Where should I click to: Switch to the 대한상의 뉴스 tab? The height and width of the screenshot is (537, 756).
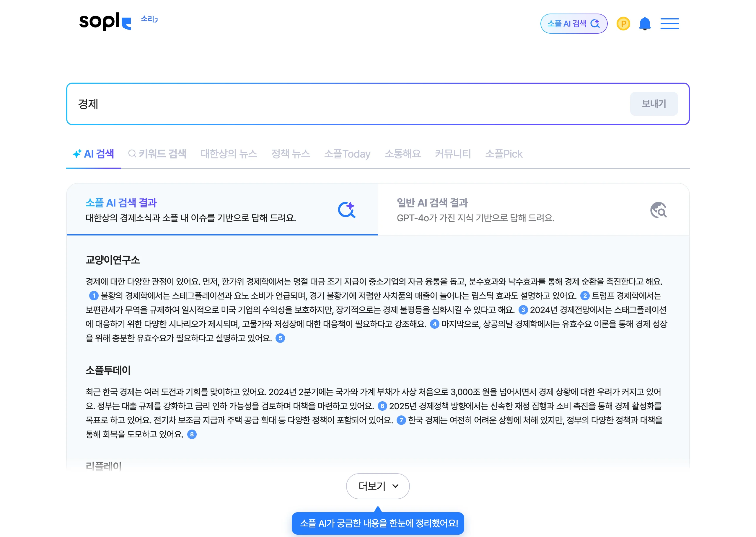[x=229, y=153]
